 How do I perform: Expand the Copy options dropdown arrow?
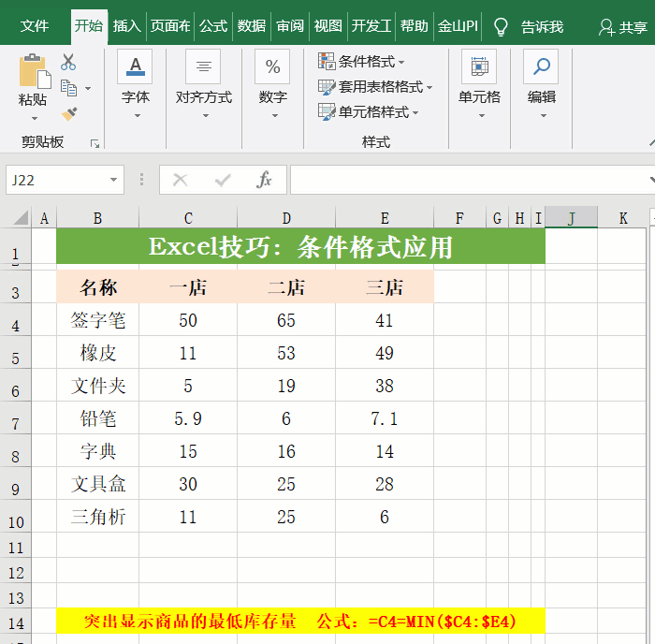point(88,89)
